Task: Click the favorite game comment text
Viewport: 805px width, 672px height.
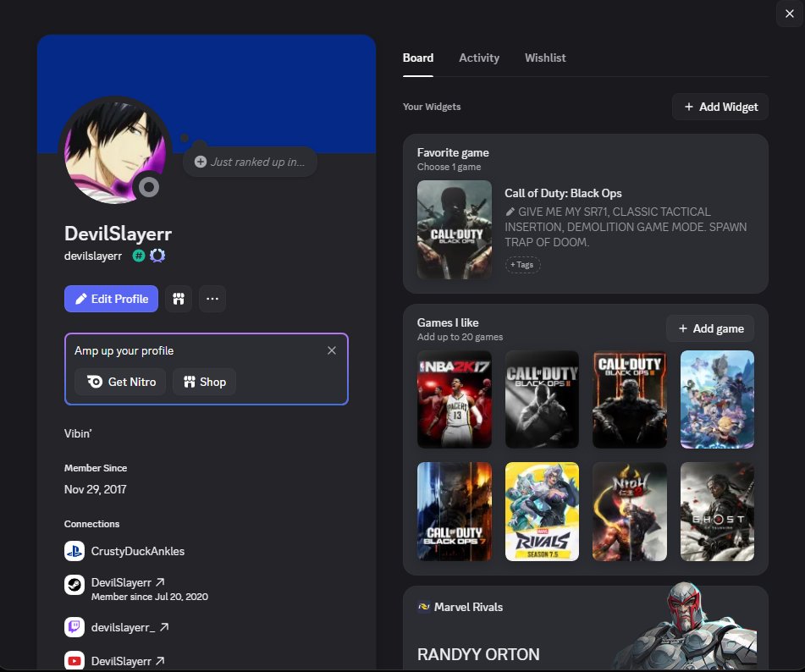Action: [626, 227]
